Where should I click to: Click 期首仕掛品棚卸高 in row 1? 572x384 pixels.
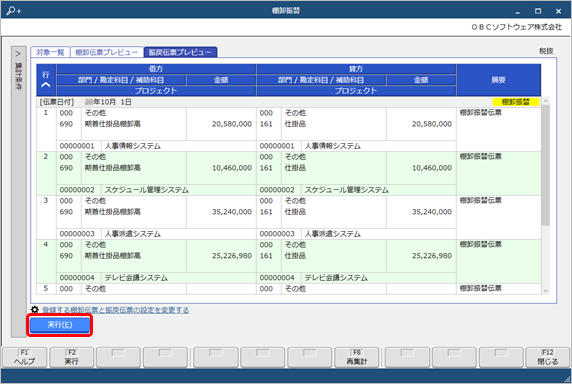click(113, 124)
